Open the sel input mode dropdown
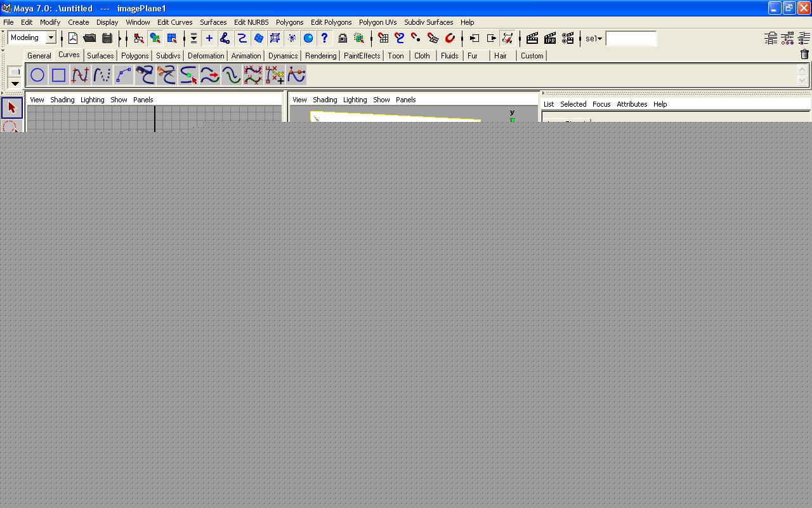Viewport: 812px width, 508px height. tap(594, 39)
